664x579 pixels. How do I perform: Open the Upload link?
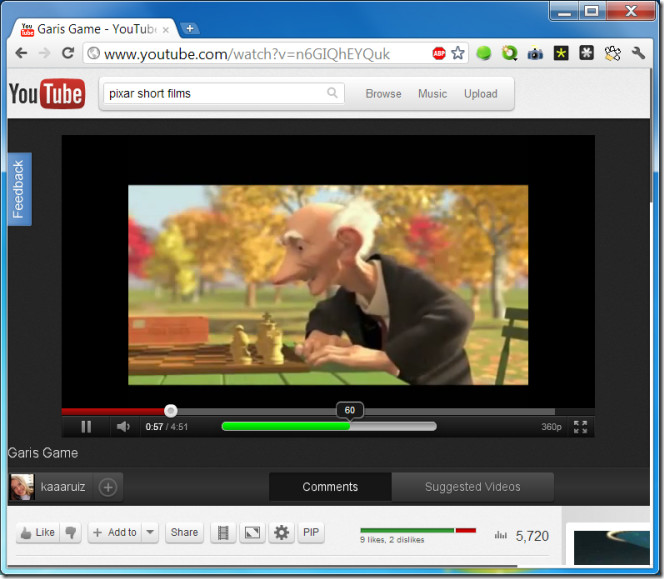[481, 94]
